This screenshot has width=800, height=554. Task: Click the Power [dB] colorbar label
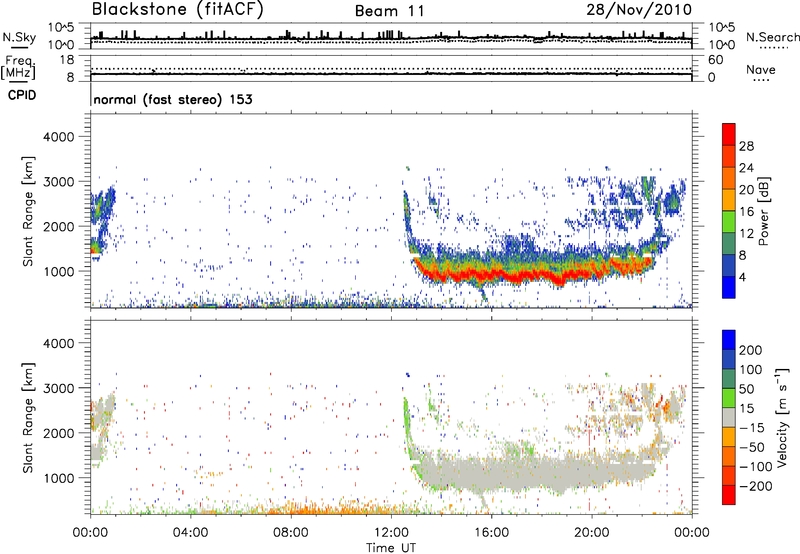(763, 211)
